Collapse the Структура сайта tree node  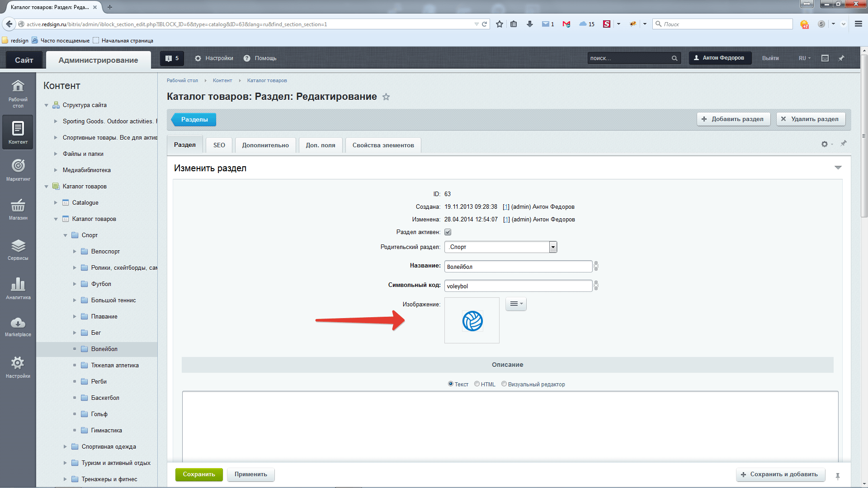pos(46,105)
